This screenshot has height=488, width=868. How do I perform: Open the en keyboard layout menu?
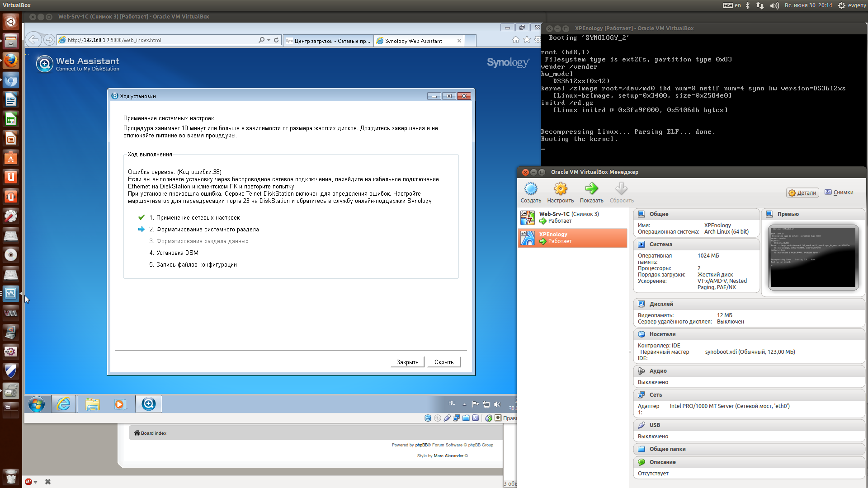tap(732, 5)
